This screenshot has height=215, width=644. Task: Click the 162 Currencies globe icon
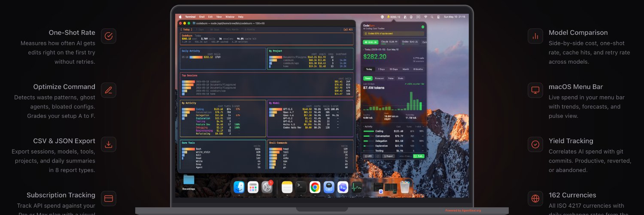pos(535,199)
